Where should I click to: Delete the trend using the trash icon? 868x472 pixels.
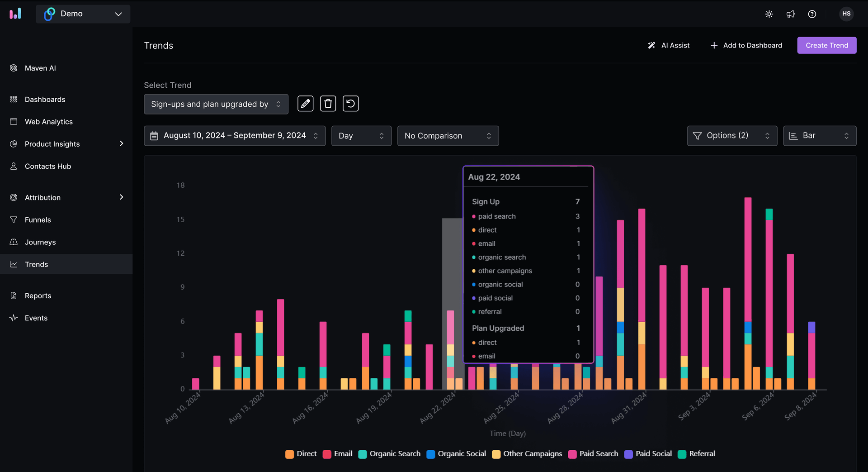328,104
